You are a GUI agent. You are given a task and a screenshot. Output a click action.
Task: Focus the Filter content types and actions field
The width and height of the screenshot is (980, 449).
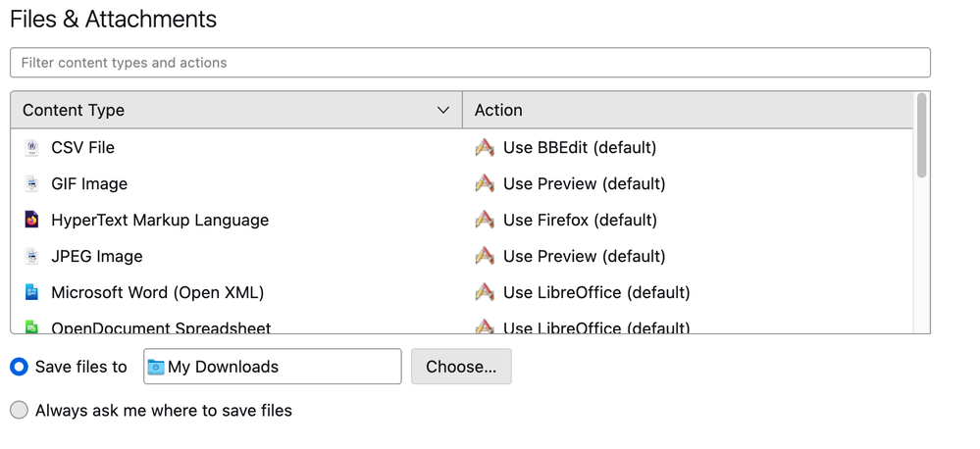pyautogui.click(x=470, y=63)
